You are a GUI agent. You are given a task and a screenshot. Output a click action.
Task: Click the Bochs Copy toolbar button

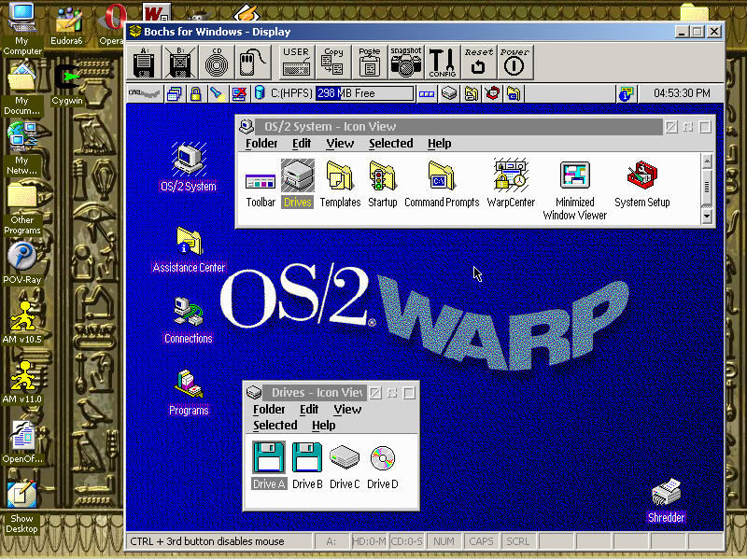coord(332,63)
